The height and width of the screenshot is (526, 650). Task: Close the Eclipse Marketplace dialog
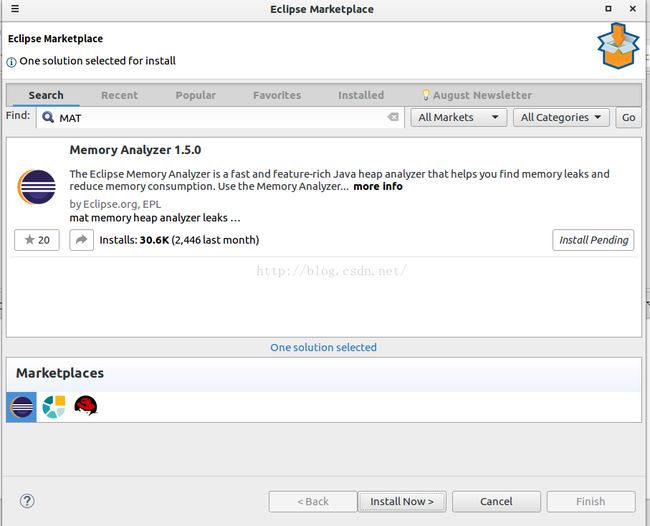[633, 8]
